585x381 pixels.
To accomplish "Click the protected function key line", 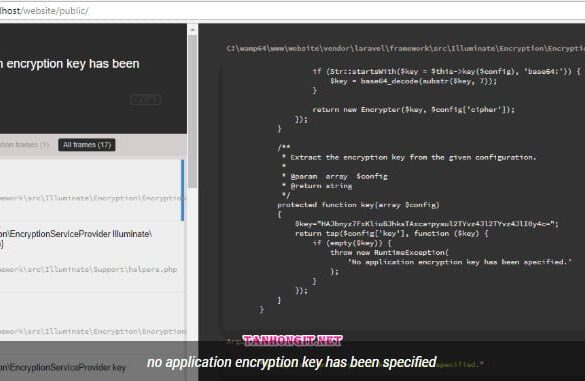I will click(x=358, y=205).
